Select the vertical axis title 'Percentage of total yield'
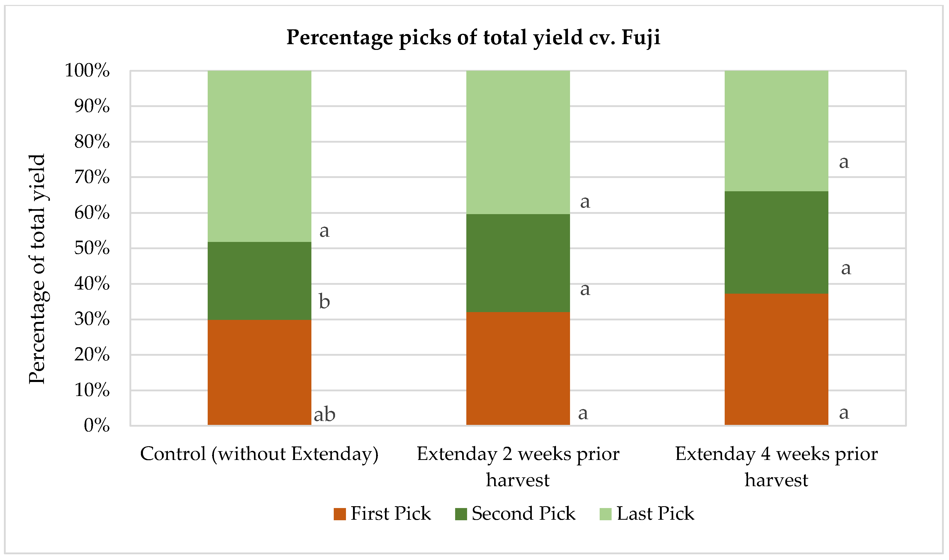949x560 pixels. click(37, 269)
